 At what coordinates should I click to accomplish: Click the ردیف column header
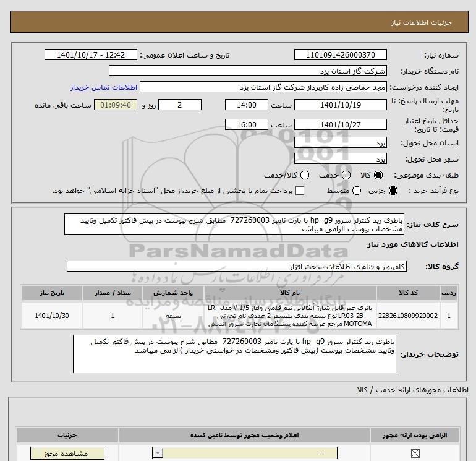tap(449, 293)
